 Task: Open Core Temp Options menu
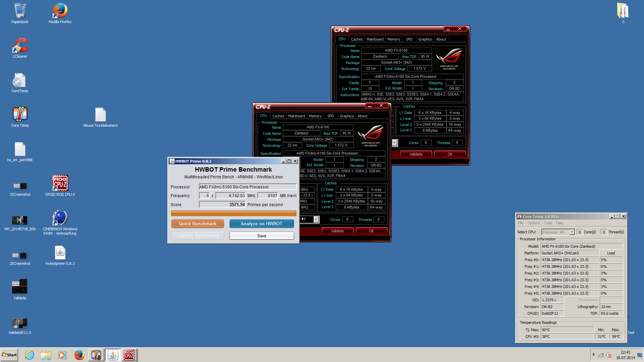tap(533, 223)
